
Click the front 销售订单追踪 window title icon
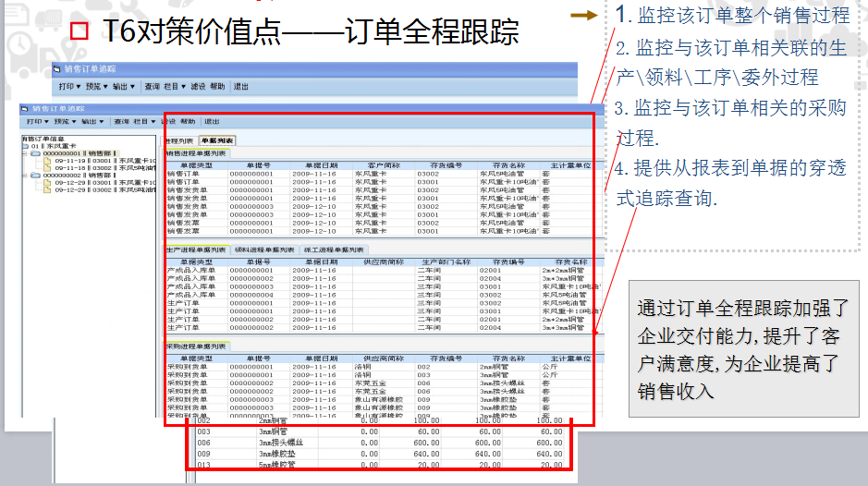point(24,109)
